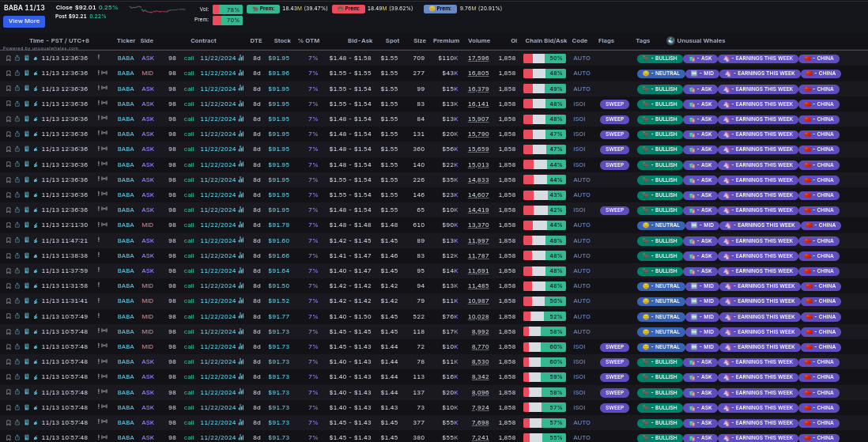
Task: Bookmark the trade with volume 7,698
Action: click(x=9, y=422)
